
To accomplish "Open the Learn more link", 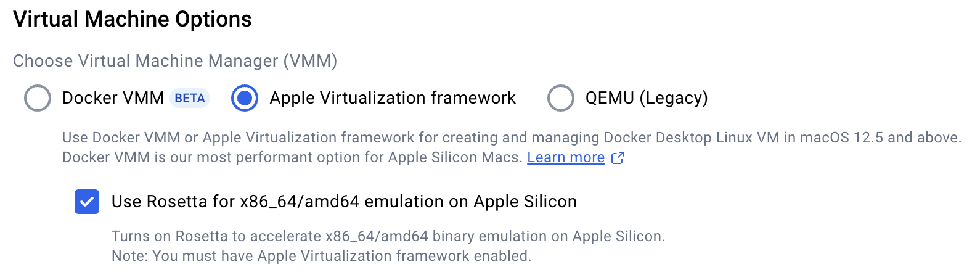I will click(566, 157).
